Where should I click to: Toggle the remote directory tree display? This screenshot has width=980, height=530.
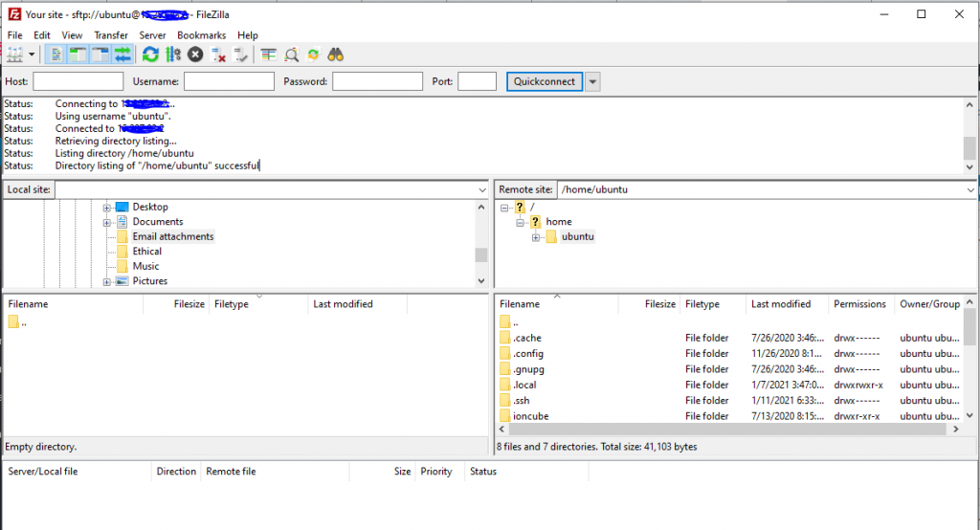(x=100, y=55)
